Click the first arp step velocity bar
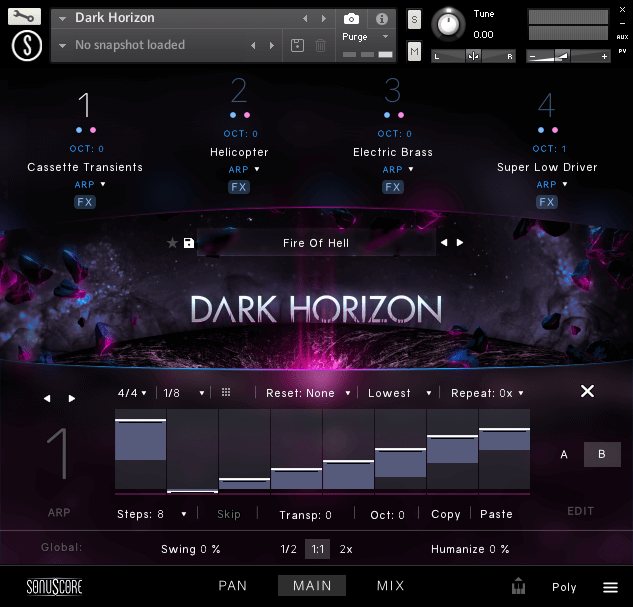The height and width of the screenshot is (607, 633). 140,449
